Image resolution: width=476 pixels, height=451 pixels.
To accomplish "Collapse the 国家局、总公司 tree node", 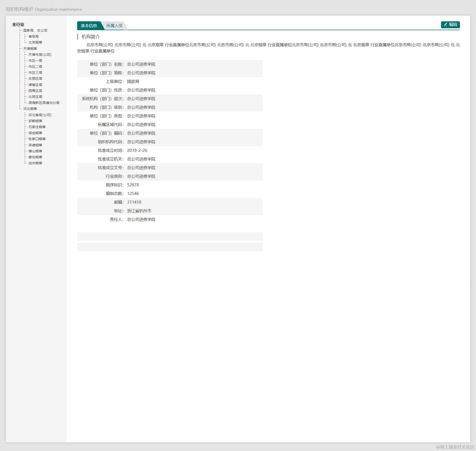I will pyautogui.click(x=35, y=30).
